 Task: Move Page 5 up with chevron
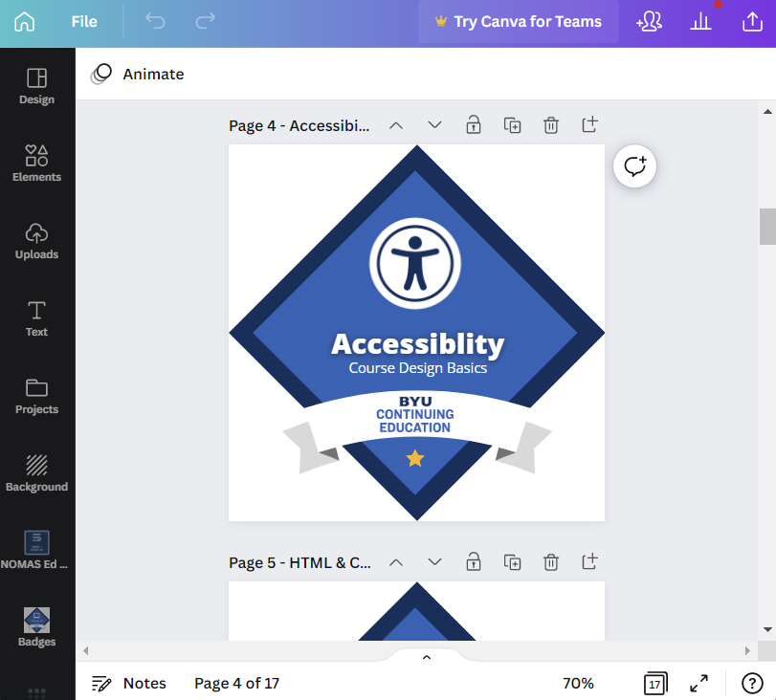[396, 561]
